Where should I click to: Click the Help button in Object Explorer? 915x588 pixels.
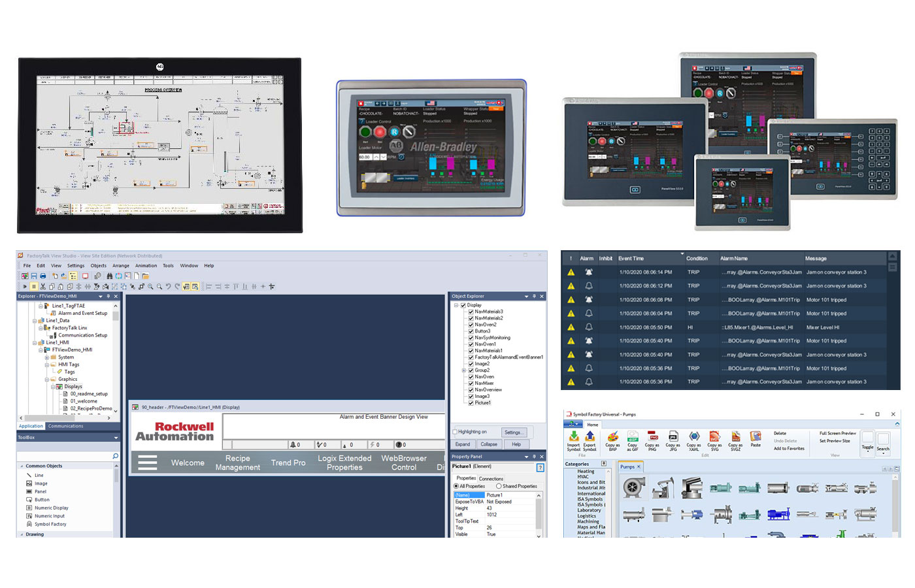click(516, 444)
